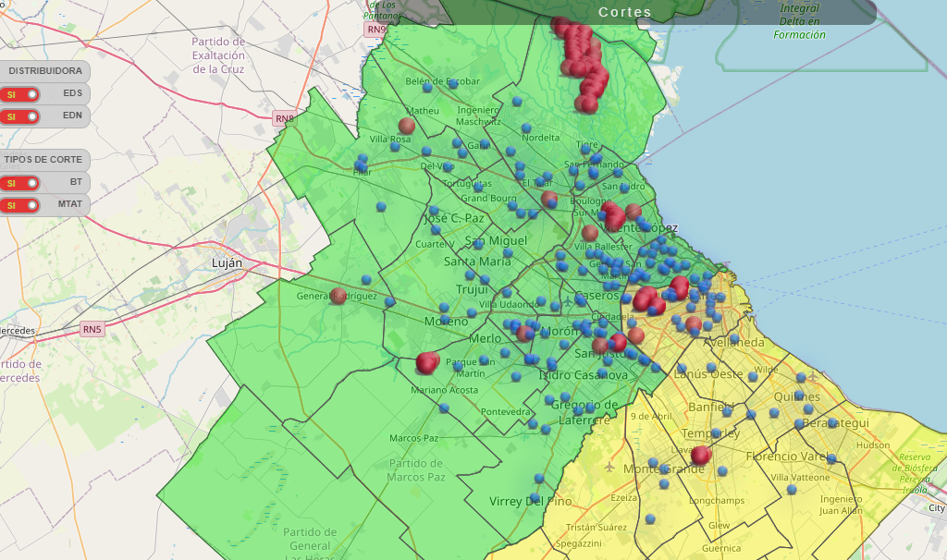The height and width of the screenshot is (560, 947).
Task: Collapse the DISTRIBUIDORA panel header
Action: point(45,71)
